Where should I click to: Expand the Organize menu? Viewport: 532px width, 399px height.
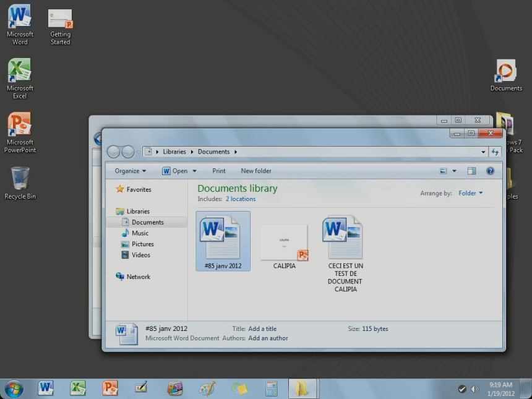tap(131, 171)
